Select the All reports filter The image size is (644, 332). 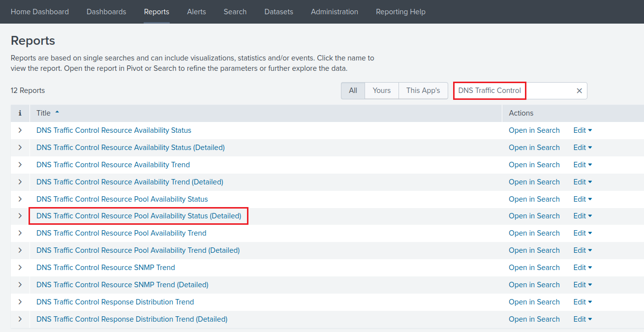tap(353, 91)
